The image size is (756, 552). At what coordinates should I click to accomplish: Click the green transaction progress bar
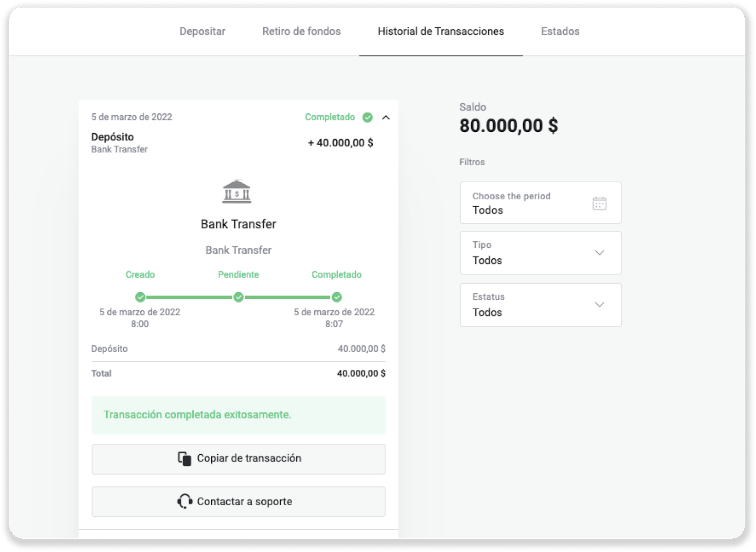coord(189,297)
